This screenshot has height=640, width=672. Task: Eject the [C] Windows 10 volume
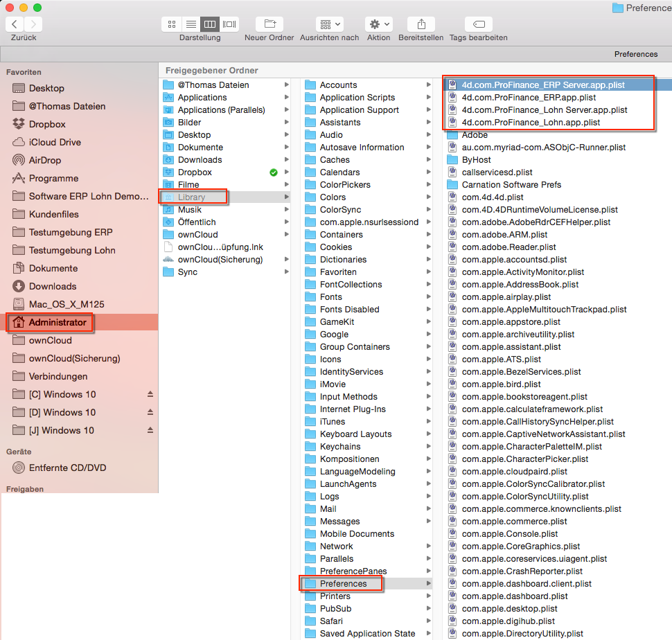coord(150,394)
